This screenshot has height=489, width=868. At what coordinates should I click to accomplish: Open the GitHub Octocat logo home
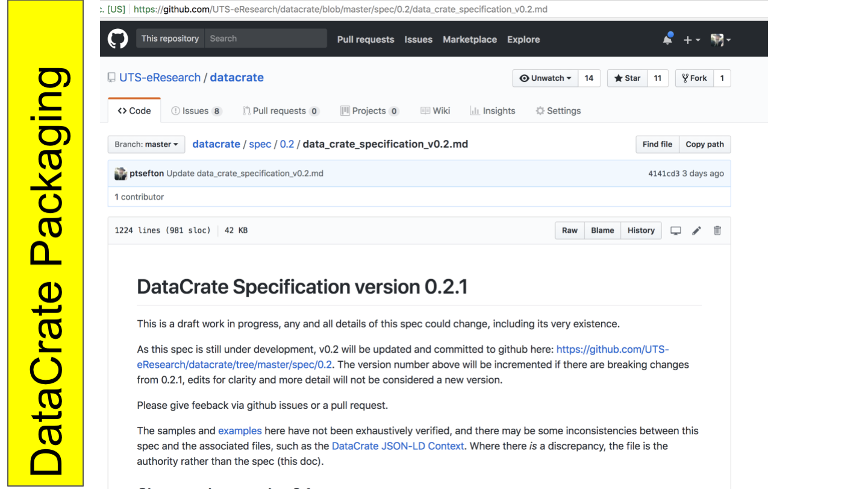click(x=118, y=39)
